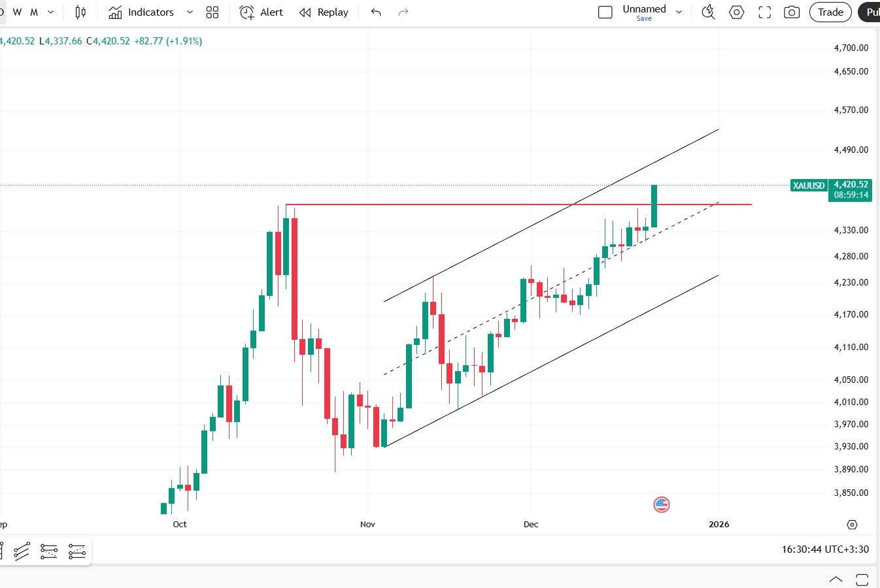
Task: Open the layout templates grid icon
Action: 212,12
